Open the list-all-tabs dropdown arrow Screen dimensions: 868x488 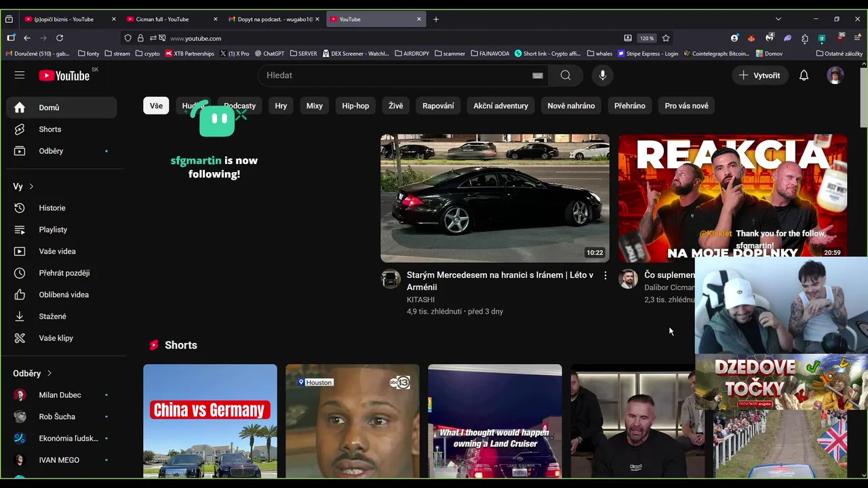[778, 19]
